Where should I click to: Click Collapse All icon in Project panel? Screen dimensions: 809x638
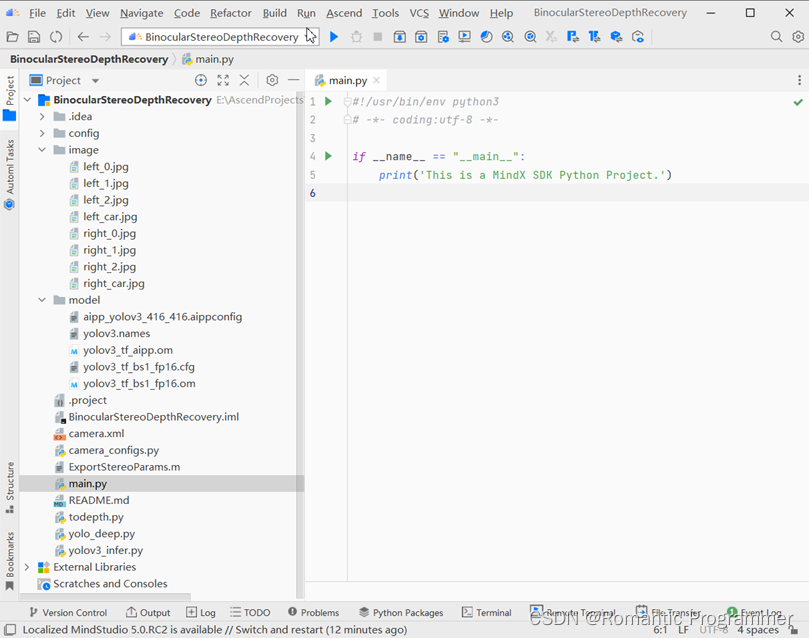point(244,80)
